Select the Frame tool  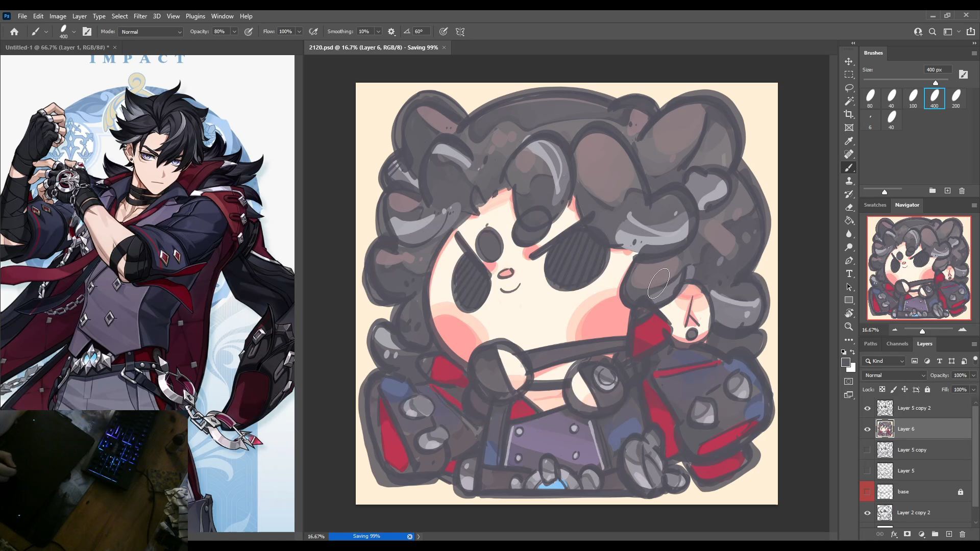849,128
